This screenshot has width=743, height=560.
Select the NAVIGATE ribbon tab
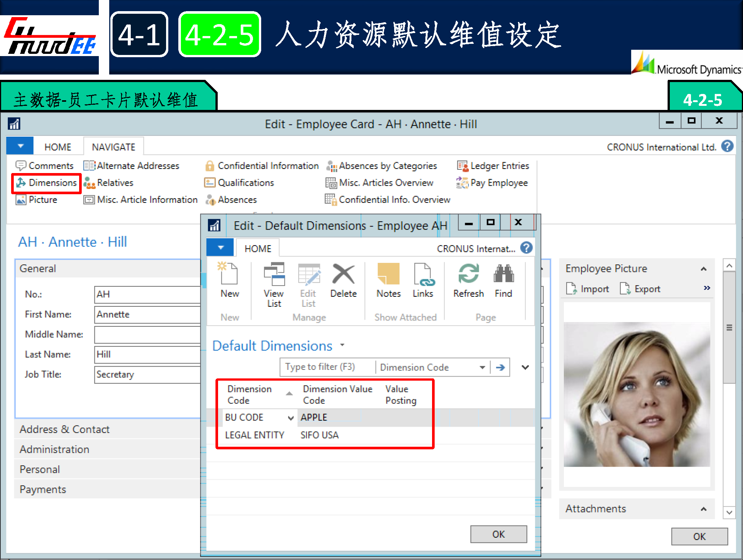point(113,147)
